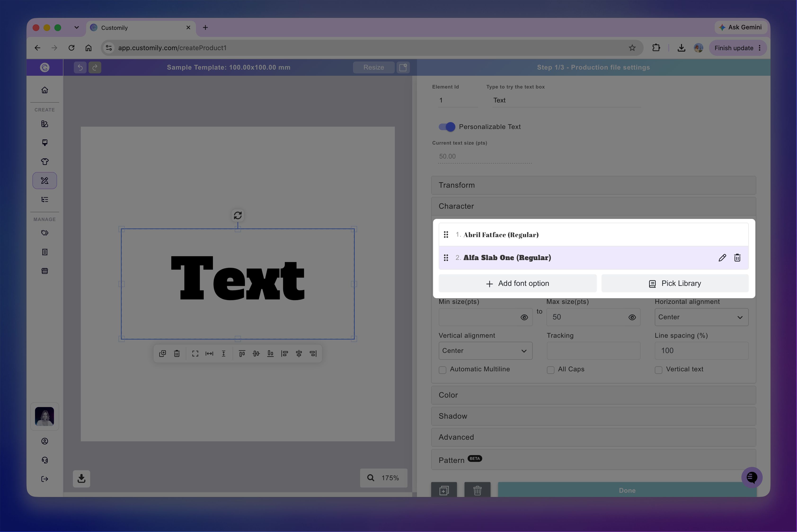The image size is (797, 532).
Task: Expand the Transform section
Action: point(593,185)
